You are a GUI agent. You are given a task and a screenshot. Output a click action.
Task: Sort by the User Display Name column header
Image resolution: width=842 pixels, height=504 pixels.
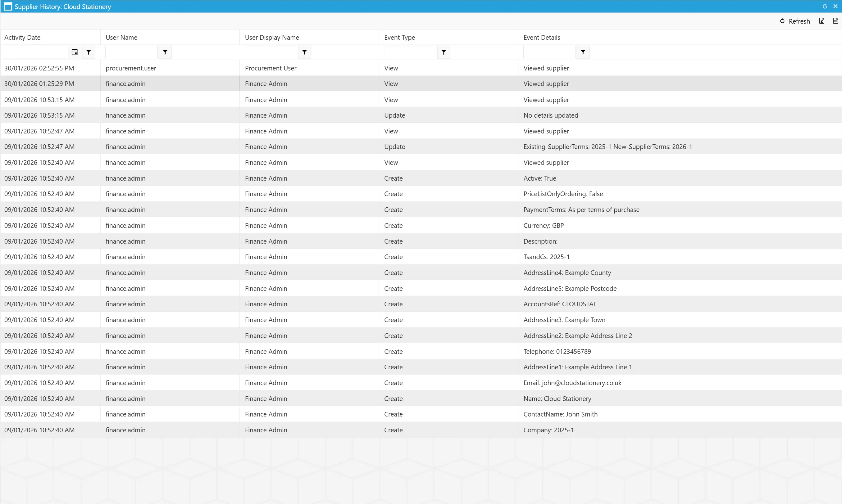coord(309,37)
